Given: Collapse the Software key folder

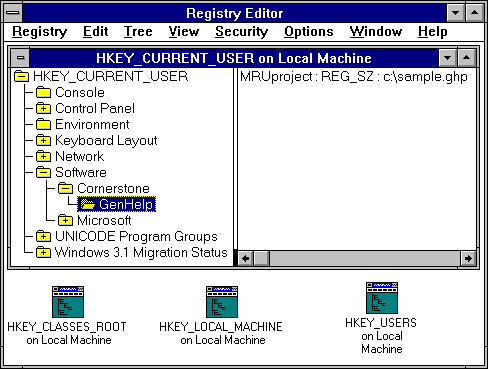Looking at the screenshot, I should [x=43, y=172].
